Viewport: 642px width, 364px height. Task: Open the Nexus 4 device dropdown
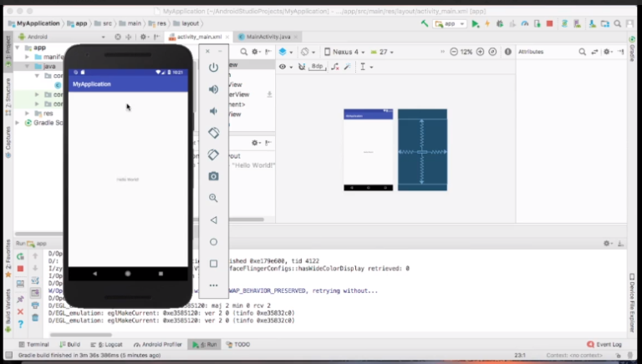click(344, 52)
